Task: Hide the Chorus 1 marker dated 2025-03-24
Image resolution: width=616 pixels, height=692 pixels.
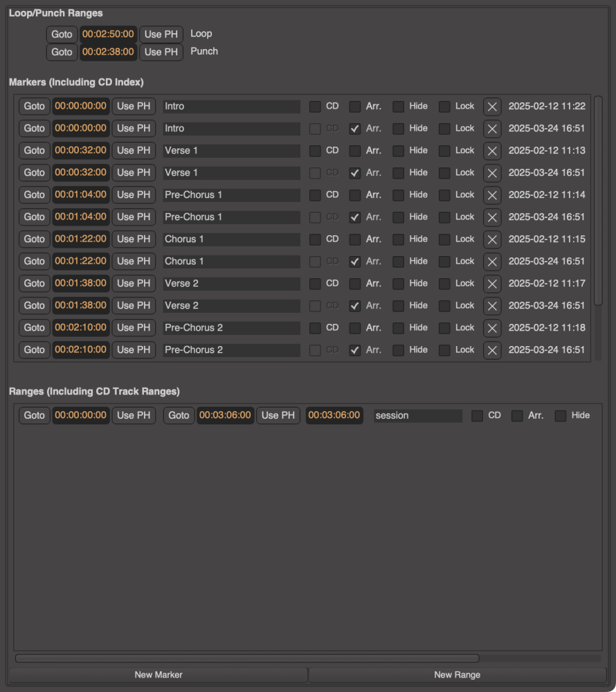Action: coord(399,262)
